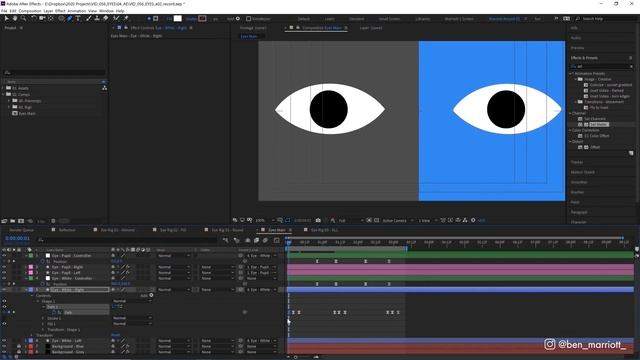This screenshot has height=360, width=640.
Task: Select the Rotation tool
Action: tap(34, 18)
